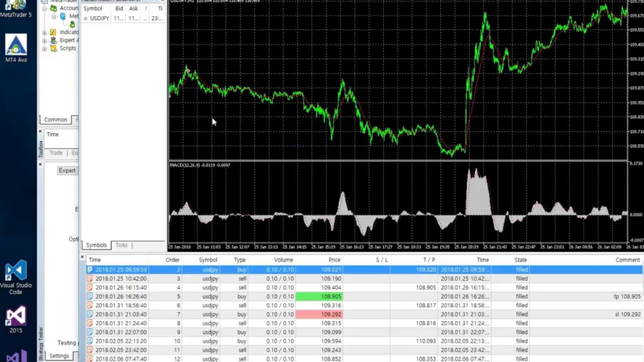Click the red highlighted price 109.292
Viewport: 644px width, 362px height.
(x=319, y=314)
